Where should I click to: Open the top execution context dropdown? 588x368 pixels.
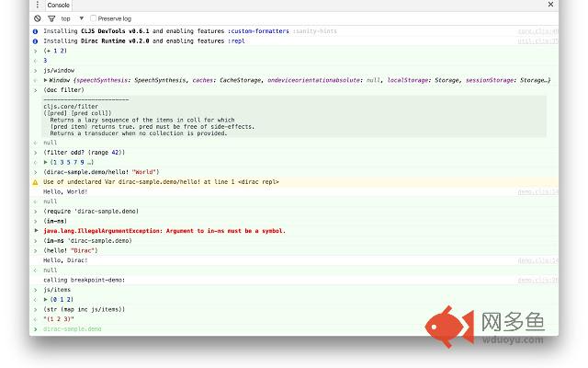coord(72,18)
